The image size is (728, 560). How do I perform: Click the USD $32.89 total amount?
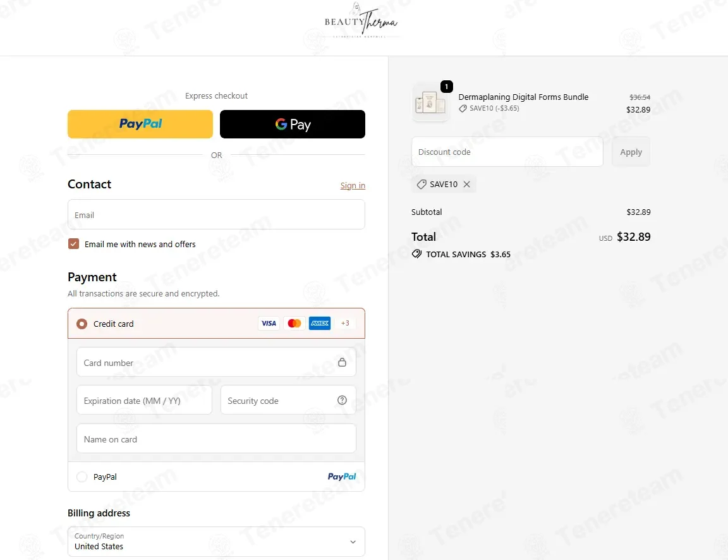[x=625, y=237]
